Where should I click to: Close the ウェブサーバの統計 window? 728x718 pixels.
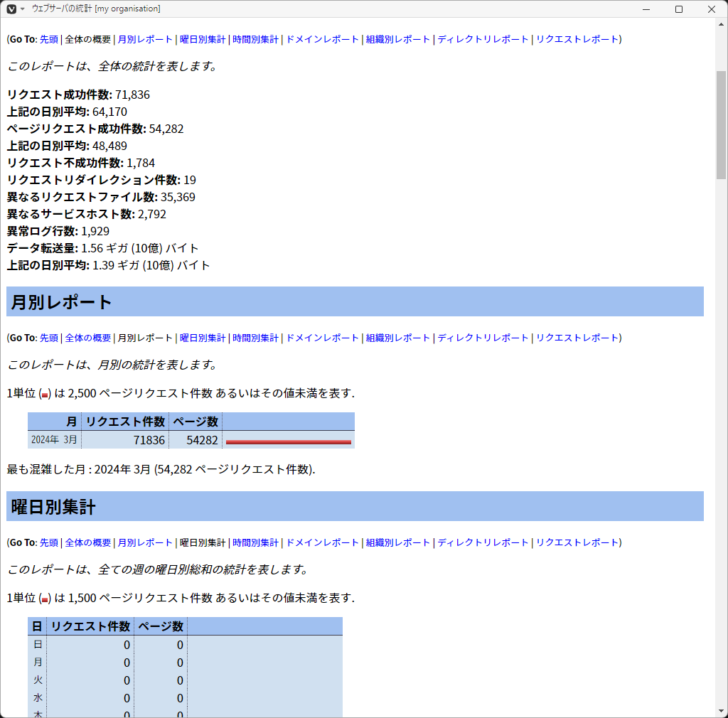[711, 9]
